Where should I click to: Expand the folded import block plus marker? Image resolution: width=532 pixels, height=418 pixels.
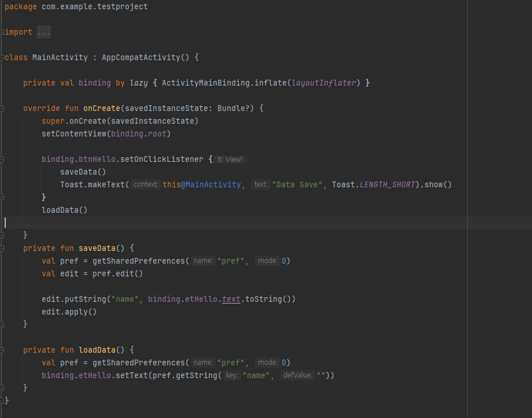(x=2, y=32)
